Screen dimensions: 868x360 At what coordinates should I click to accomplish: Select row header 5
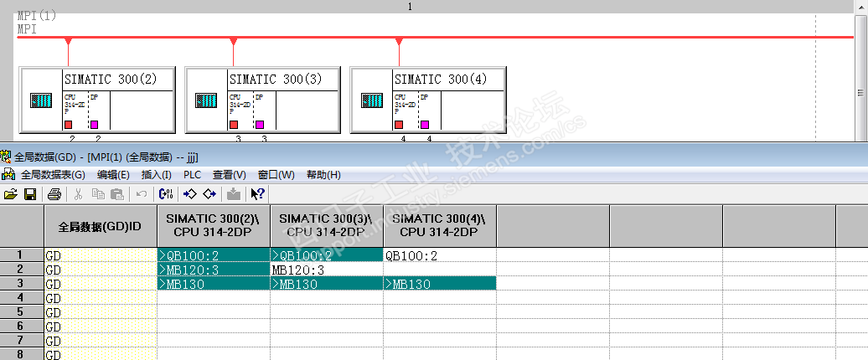[22, 312]
